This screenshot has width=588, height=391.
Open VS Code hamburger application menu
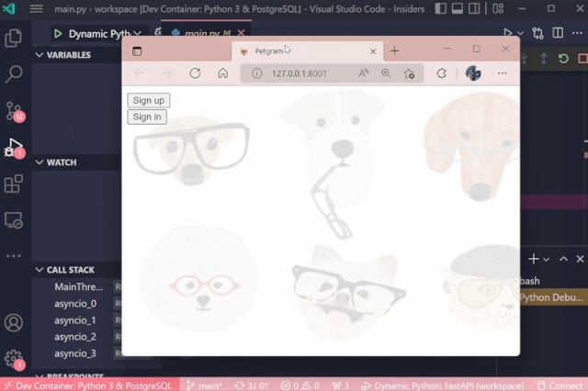[x=37, y=8]
